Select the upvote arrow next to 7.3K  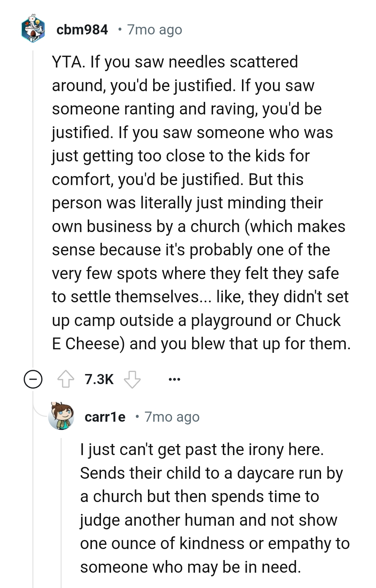tap(65, 380)
